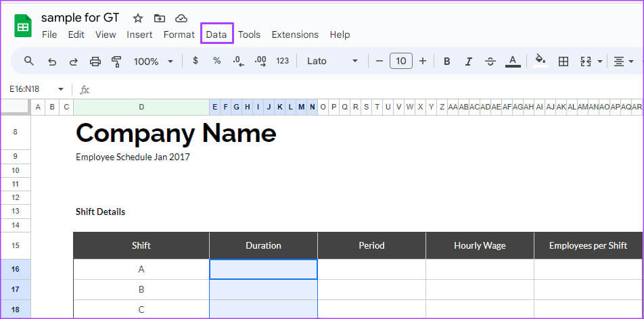
Task: Open the borders tool
Action: [x=563, y=62]
